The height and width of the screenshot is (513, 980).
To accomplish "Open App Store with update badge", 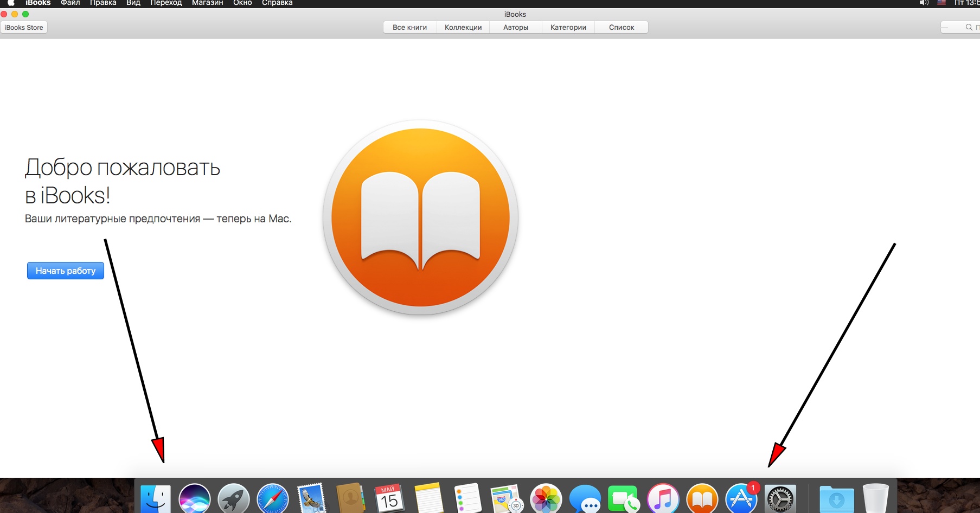I will click(741, 499).
